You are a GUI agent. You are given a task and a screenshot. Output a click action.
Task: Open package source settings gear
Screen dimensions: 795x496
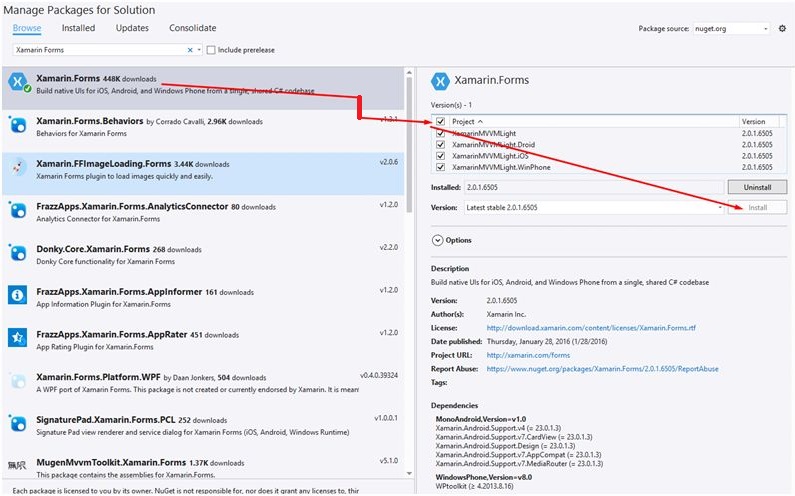tap(782, 28)
